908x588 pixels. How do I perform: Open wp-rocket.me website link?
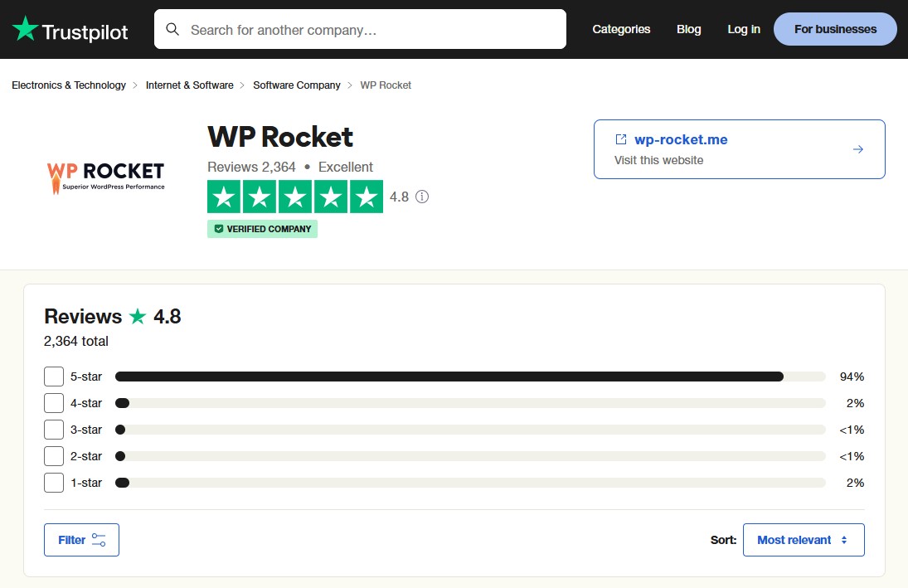tap(681, 139)
